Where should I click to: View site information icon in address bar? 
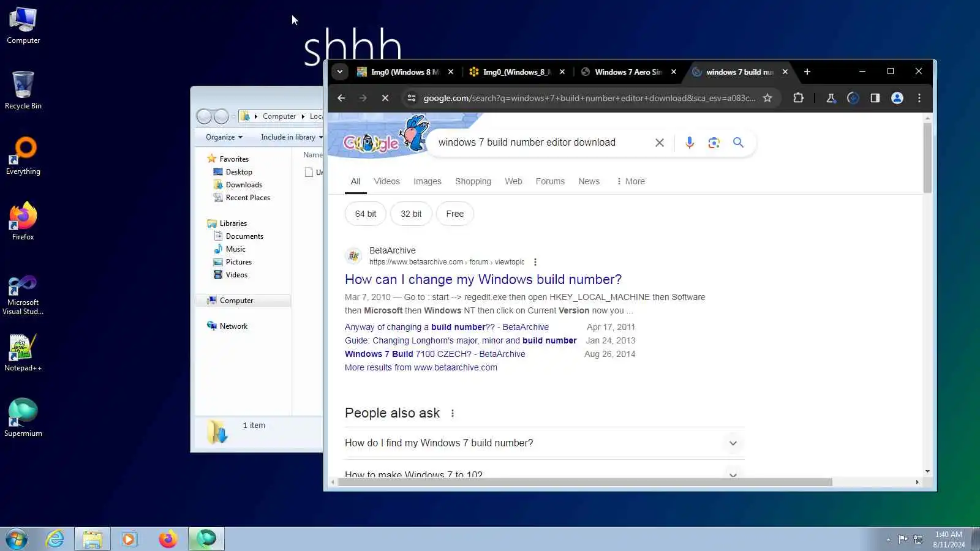412,98
